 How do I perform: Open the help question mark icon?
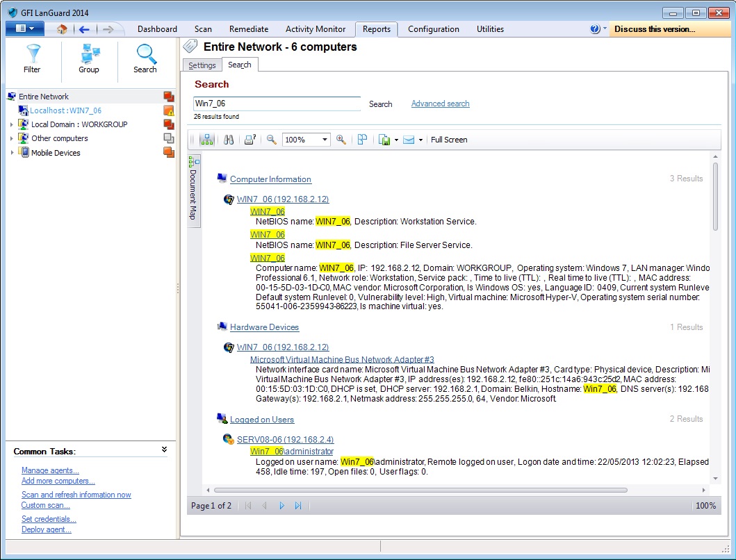point(595,29)
